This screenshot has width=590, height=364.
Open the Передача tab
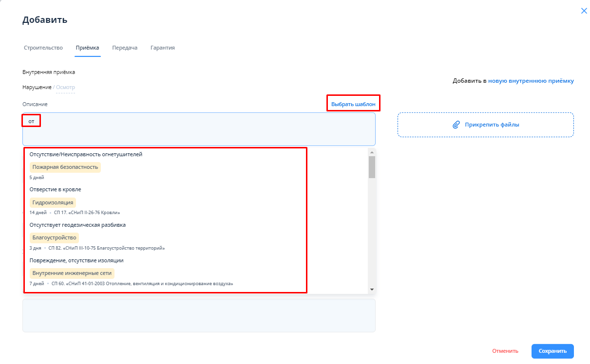coord(124,48)
